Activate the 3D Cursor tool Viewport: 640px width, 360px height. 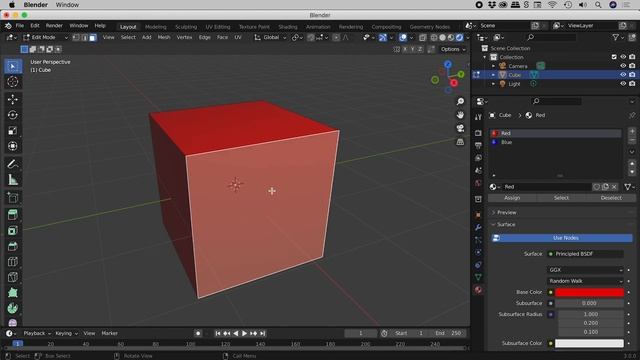click(13, 82)
